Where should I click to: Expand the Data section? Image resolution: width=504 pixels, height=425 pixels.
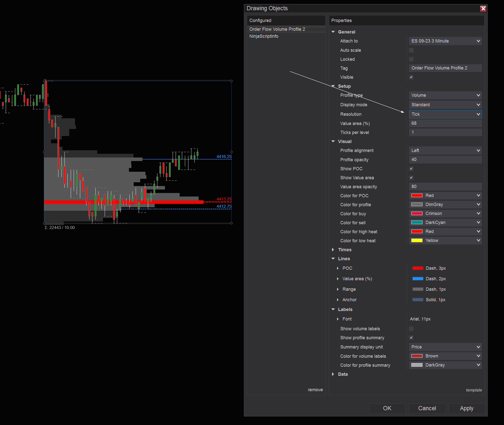click(x=333, y=374)
